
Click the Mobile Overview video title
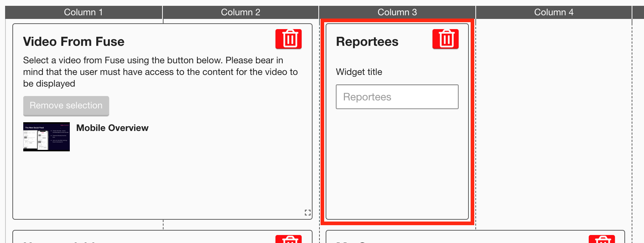(112, 128)
